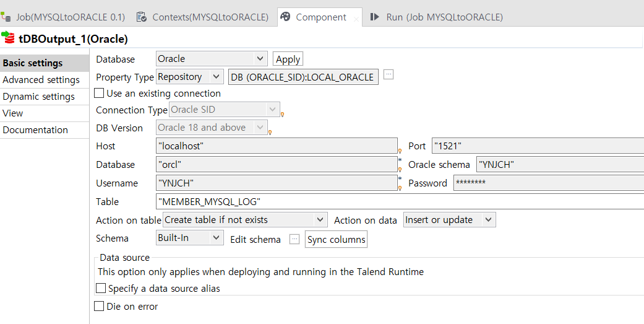Open the DB Version dropdown
The height and width of the screenshot is (324, 644).
click(x=212, y=128)
